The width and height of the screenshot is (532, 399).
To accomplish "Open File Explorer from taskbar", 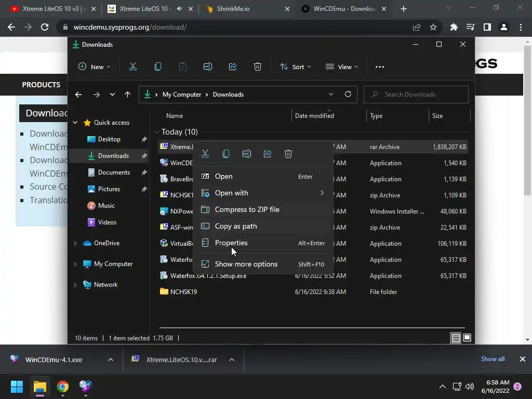I will [x=39, y=387].
